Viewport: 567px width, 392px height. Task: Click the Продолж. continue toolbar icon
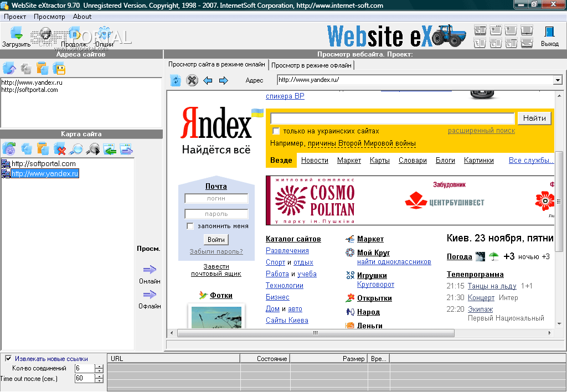[x=74, y=33]
